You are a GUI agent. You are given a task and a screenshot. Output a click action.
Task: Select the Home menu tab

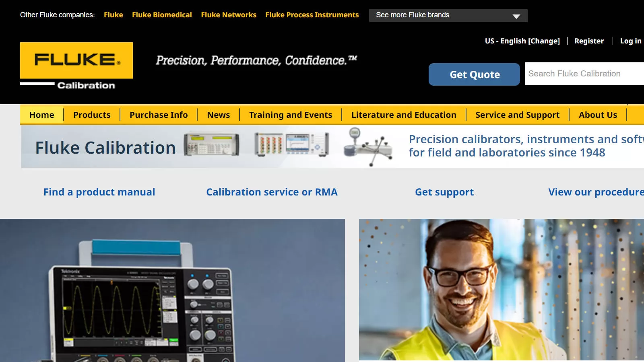pyautogui.click(x=42, y=115)
